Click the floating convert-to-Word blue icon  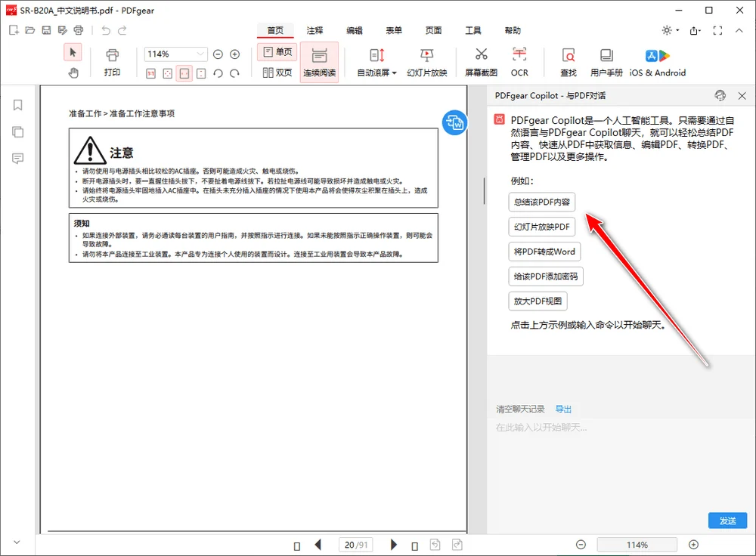pyautogui.click(x=454, y=122)
